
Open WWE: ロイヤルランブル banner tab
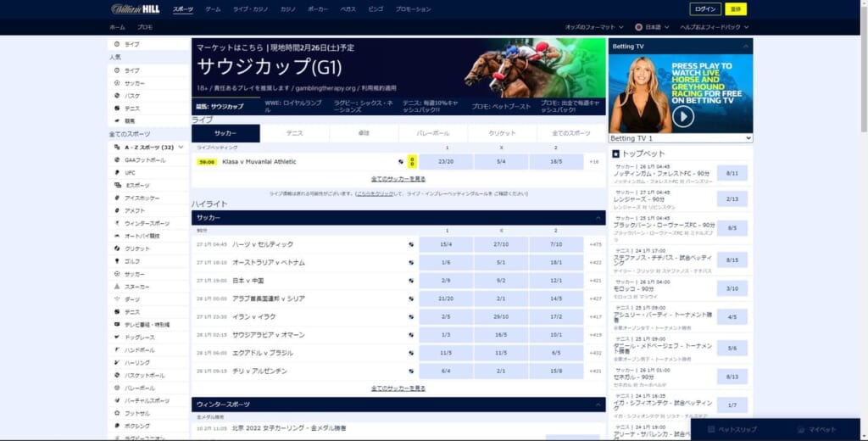click(293, 106)
